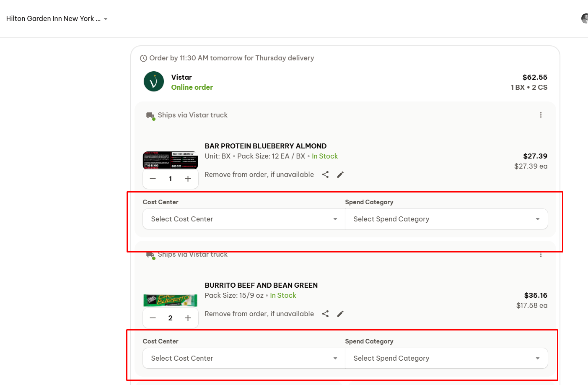The width and height of the screenshot is (588, 385).
Task: Click the Burrito Beef and Bean product thumbnail
Action: coord(170,300)
